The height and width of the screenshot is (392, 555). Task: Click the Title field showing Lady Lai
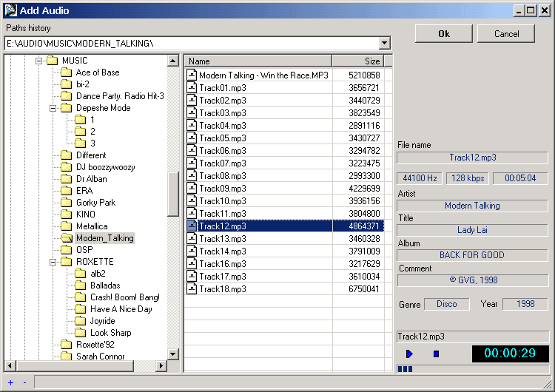click(x=473, y=230)
